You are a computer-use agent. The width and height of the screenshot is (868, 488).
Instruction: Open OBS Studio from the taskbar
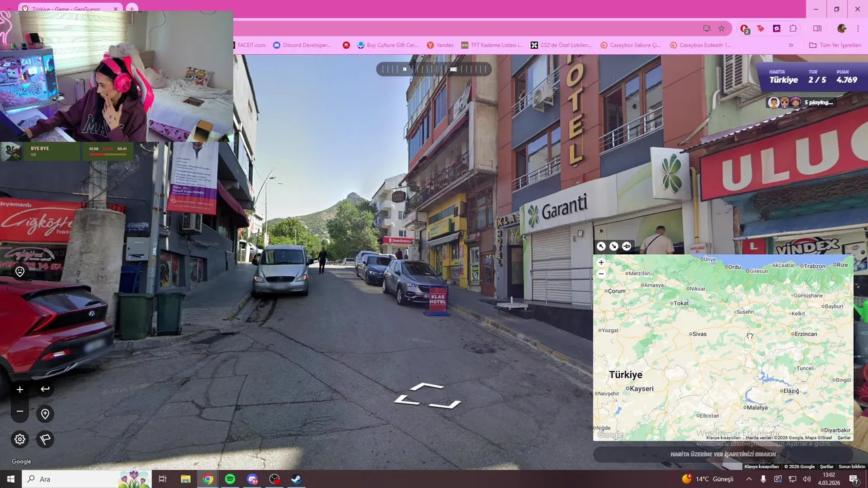[x=274, y=479]
